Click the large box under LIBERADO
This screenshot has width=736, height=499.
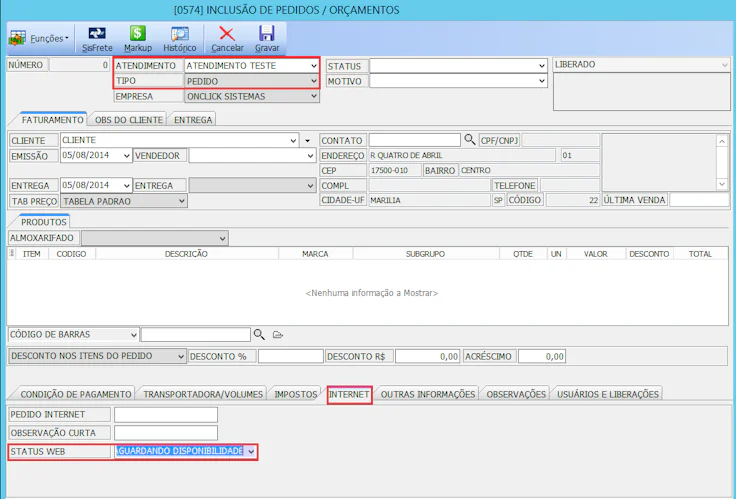[x=642, y=92]
